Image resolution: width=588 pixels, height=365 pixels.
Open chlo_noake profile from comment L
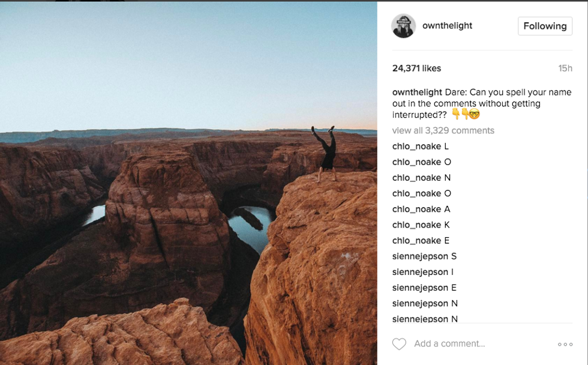pyautogui.click(x=416, y=146)
